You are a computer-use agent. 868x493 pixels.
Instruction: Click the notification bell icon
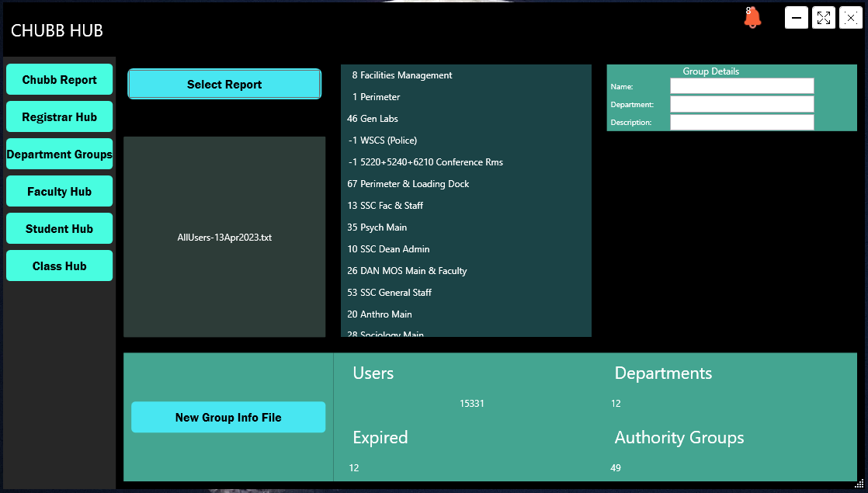coord(752,19)
